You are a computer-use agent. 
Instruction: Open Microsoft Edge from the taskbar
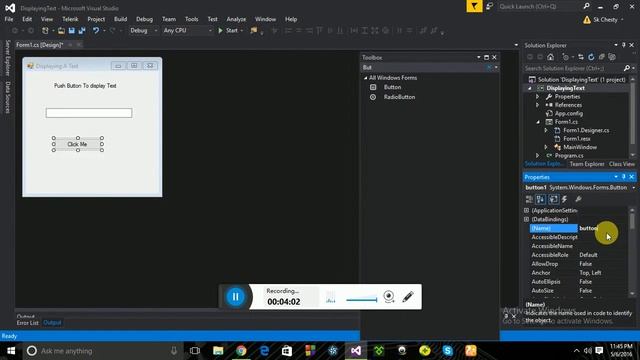point(264,351)
